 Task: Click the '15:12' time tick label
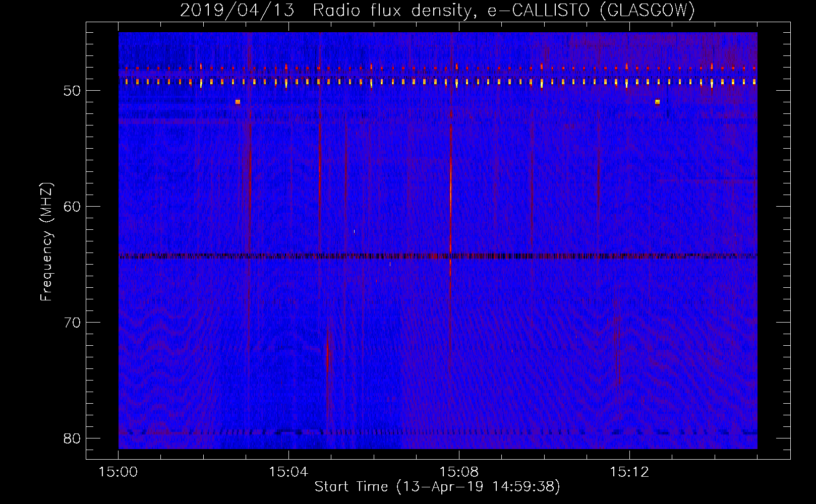629,472
